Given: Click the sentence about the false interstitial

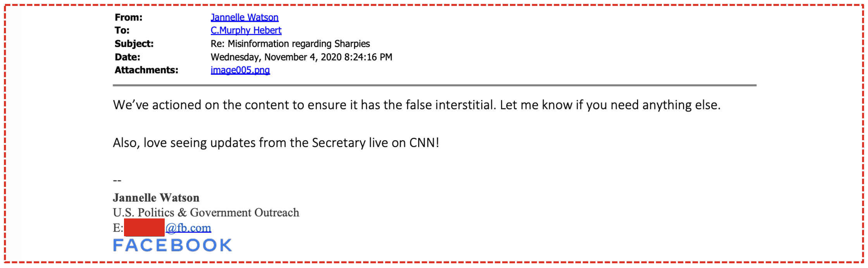Looking at the screenshot, I should pyautogui.click(x=304, y=105).
